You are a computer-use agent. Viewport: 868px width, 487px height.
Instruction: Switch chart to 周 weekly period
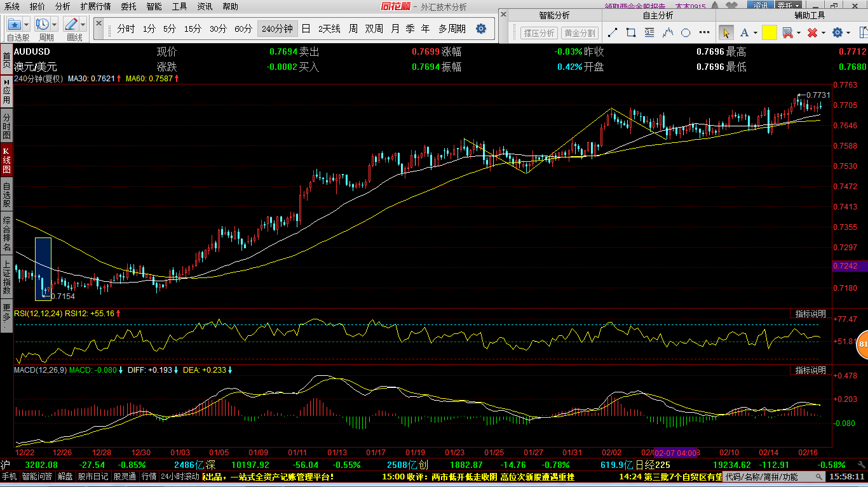click(353, 29)
